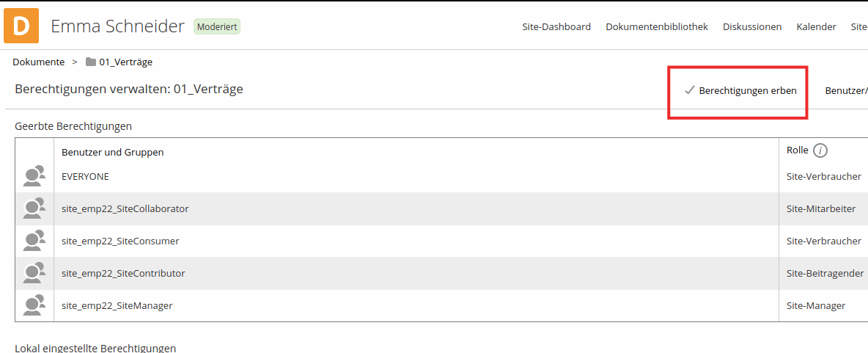Click the site_emp22_SiteContributor group icon
This screenshot has height=353, width=868.
[x=34, y=274]
